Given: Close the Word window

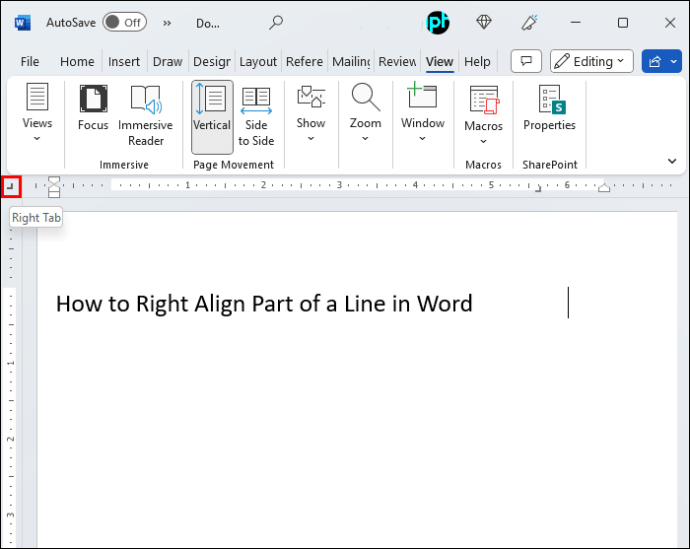Looking at the screenshot, I should pos(670,22).
